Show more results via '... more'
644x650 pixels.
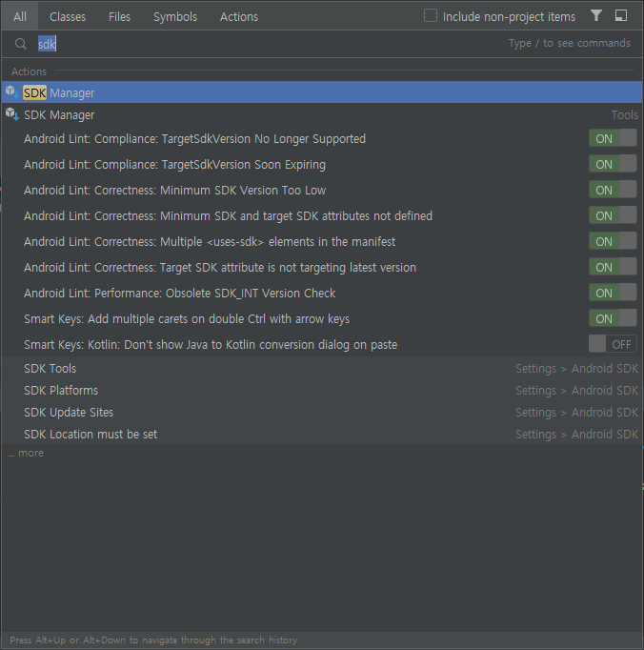(26, 453)
